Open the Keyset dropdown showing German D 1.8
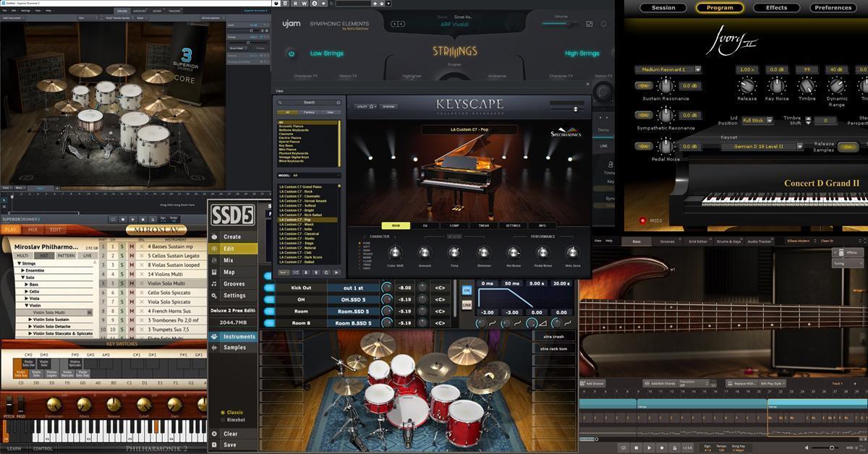This screenshot has height=454, width=868. coord(762,147)
